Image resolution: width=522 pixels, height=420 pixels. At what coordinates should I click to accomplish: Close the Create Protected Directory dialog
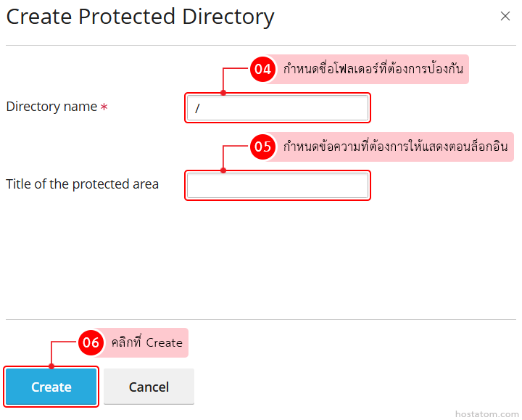(505, 17)
